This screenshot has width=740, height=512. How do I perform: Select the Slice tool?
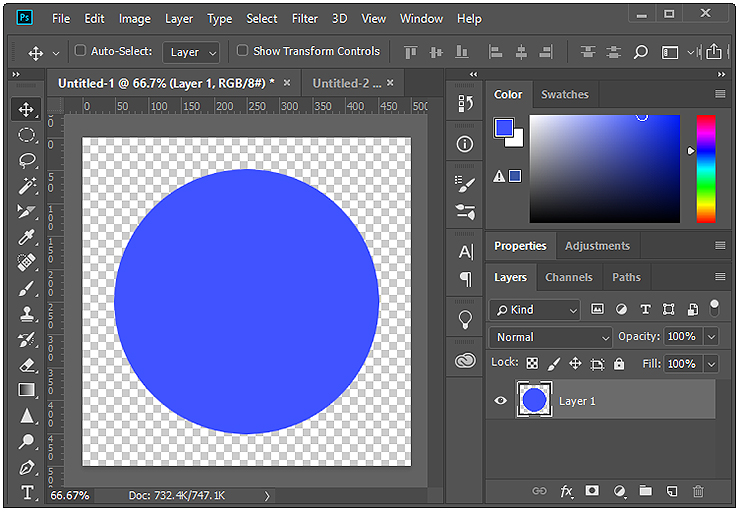click(26, 211)
